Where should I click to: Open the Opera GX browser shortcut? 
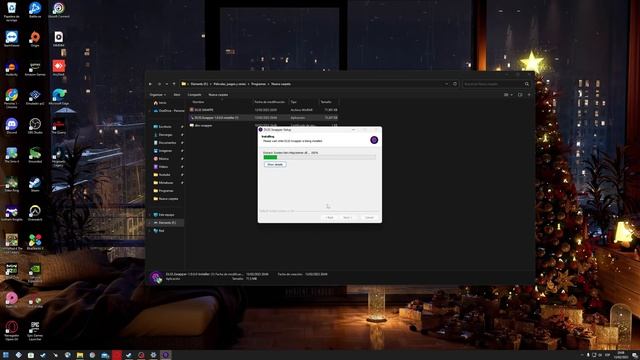point(11,331)
